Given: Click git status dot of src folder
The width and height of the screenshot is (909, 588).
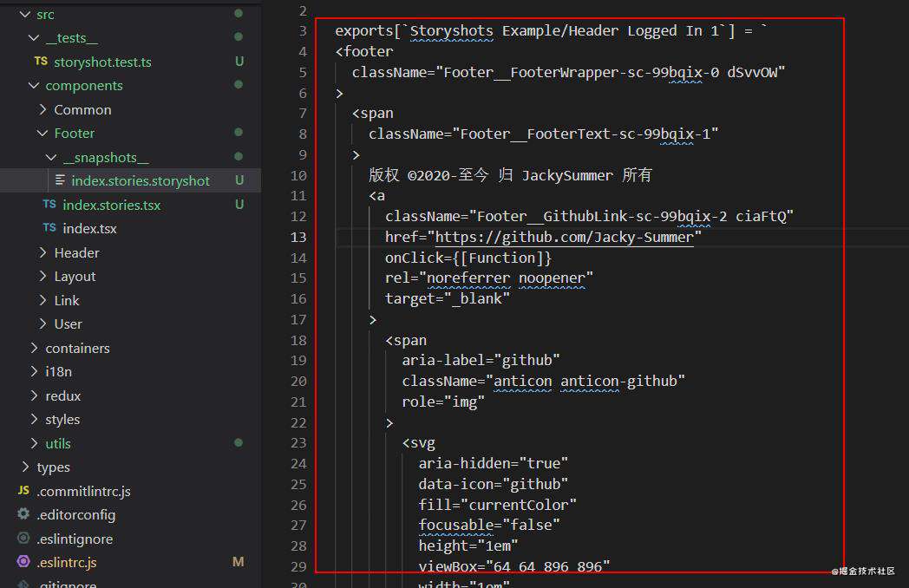Looking at the screenshot, I should [239, 13].
